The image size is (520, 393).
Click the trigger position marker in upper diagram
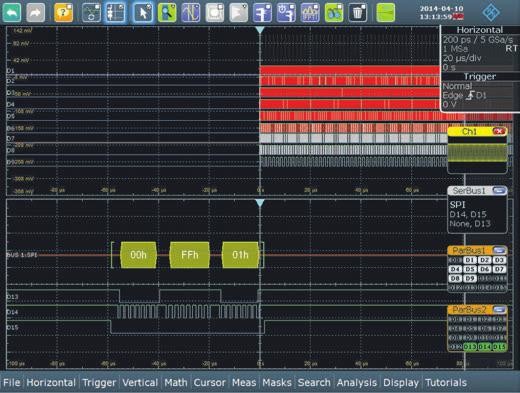click(x=260, y=30)
